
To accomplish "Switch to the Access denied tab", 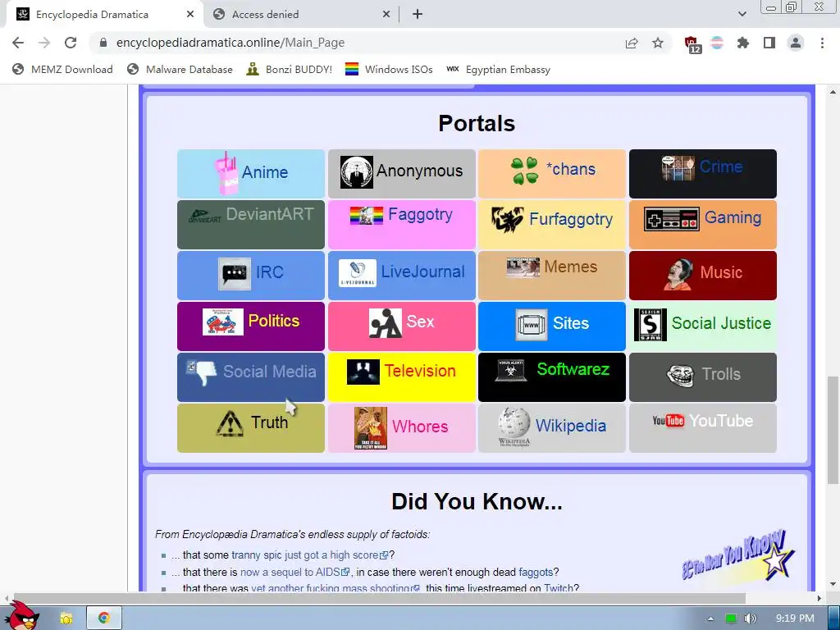I will click(300, 15).
